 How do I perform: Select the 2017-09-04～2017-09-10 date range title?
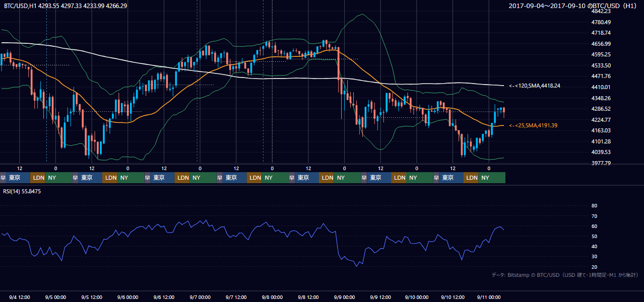click(573, 6)
